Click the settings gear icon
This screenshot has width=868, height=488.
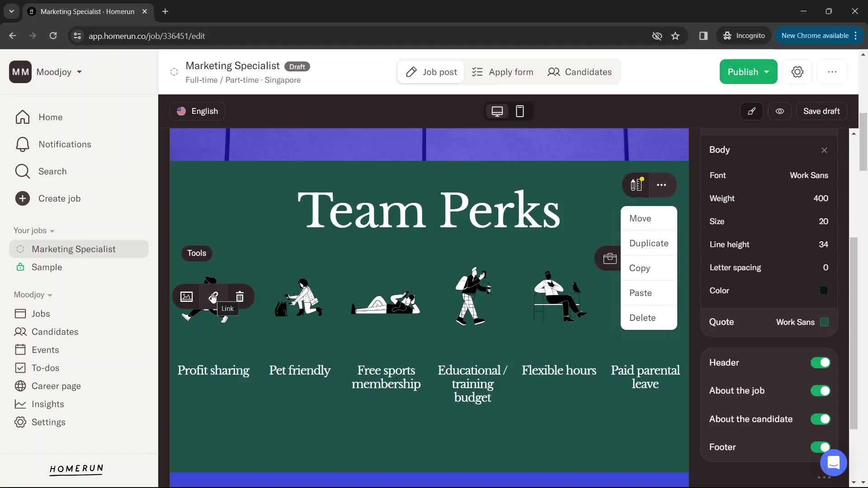(x=797, y=71)
